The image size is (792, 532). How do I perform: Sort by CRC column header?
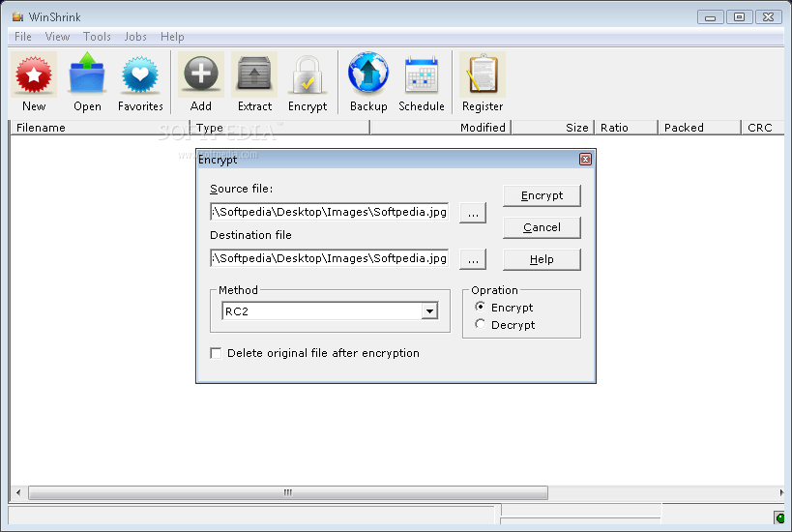tap(763, 128)
